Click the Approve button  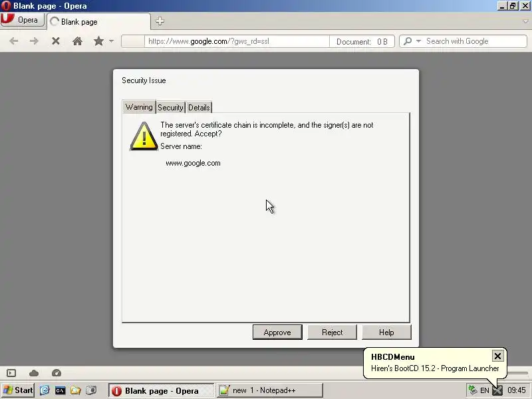[277, 332]
